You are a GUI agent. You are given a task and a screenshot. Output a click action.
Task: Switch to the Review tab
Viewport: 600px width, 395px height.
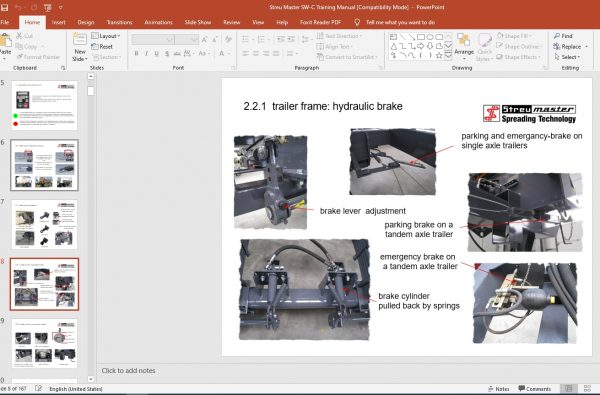pos(232,22)
